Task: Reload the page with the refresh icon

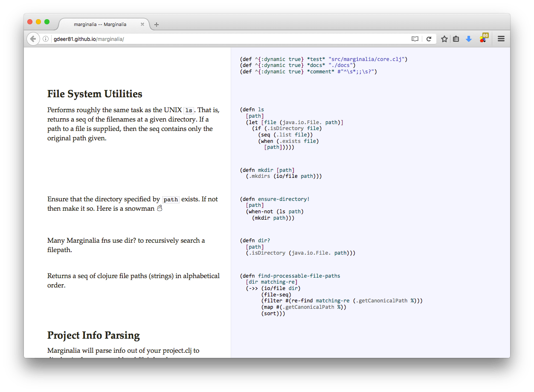Action: 429,39
